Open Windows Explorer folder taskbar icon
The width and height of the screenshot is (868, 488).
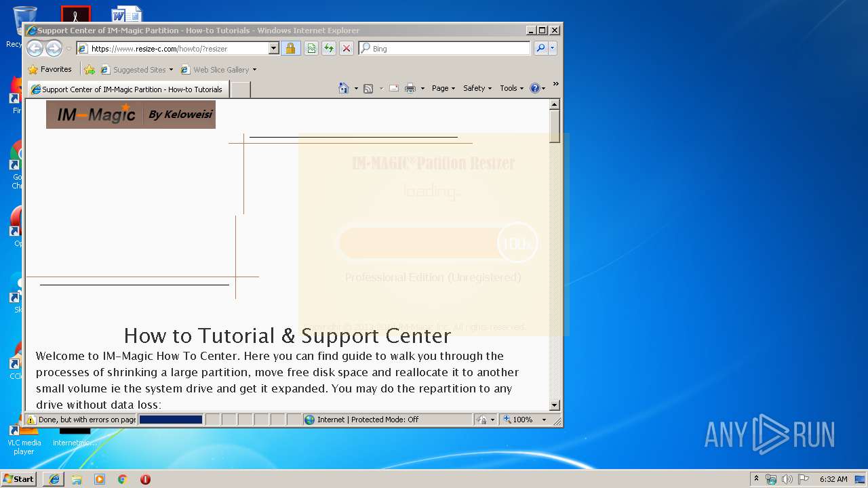pos(77,479)
